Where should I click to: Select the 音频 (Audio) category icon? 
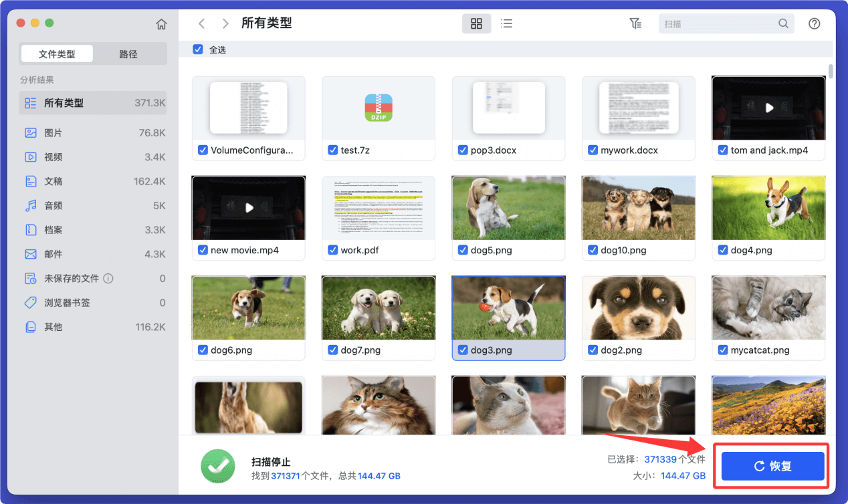31,205
